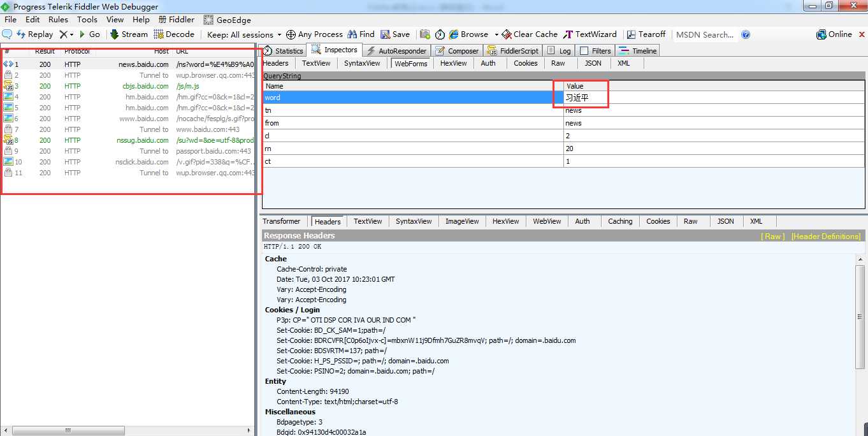The image size is (868, 436).
Task: Click the [Header Definitions] link
Action: (x=826, y=236)
